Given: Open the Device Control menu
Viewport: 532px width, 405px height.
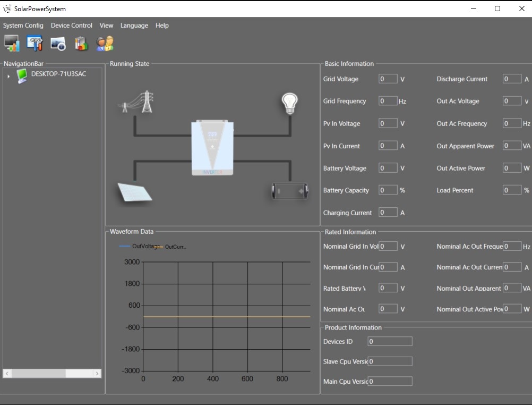Looking at the screenshot, I should coord(72,26).
